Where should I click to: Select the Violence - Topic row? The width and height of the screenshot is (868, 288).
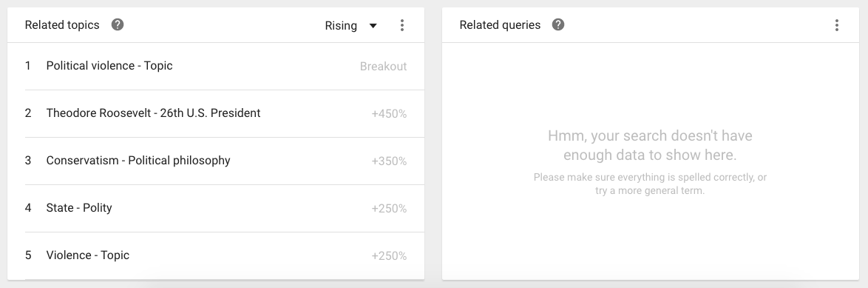[x=216, y=255]
